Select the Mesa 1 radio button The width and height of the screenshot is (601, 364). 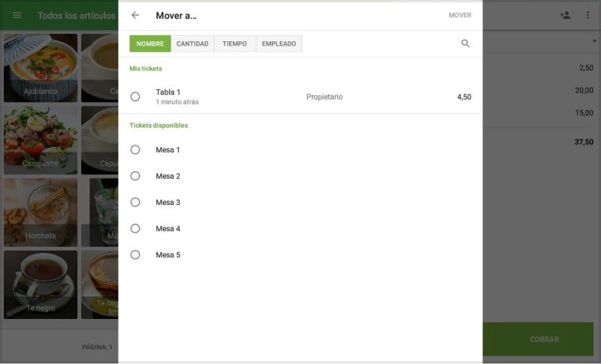tap(135, 149)
